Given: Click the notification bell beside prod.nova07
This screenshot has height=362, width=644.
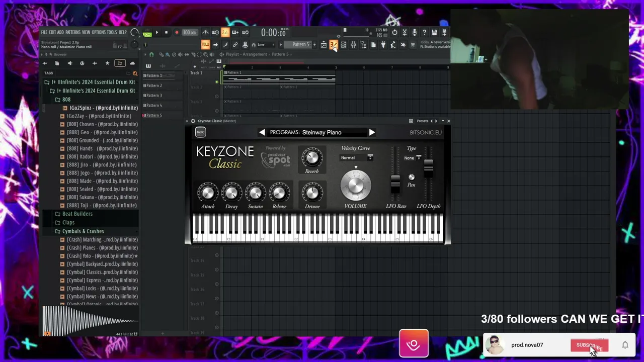Looking at the screenshot, I should coord(625,345).
